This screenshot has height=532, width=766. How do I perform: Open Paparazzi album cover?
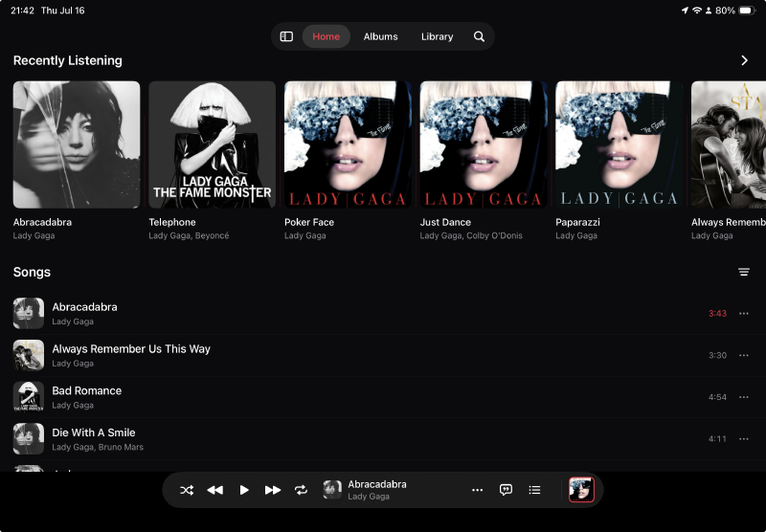click(x=619, y=144)
